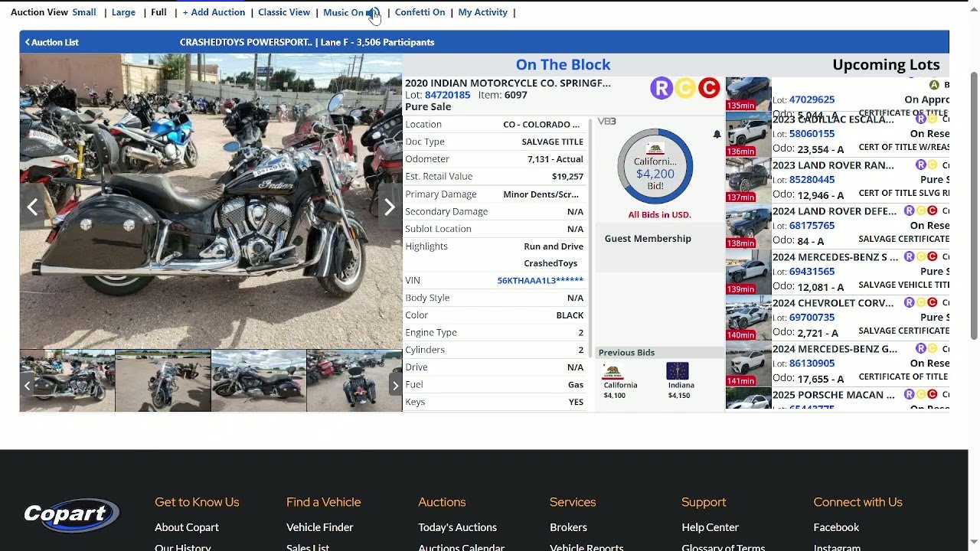The image size is (980, 551).
Task: Open upcoming lot 47029625
Action: click(x=812, y=99)
